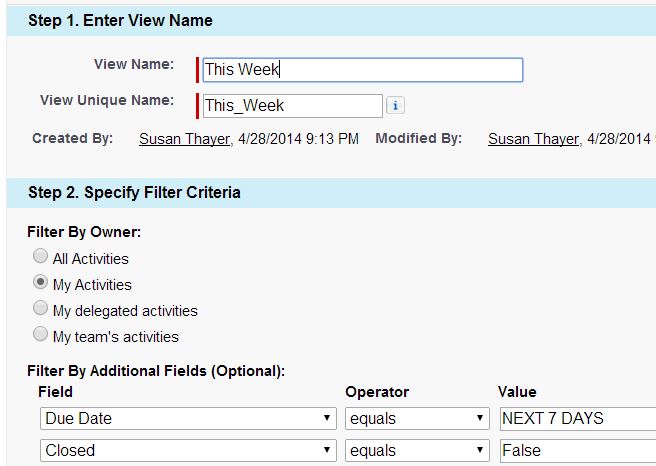This screenshot has width=656, height=466.
Task: Choose the My delegated activities option
Action: [41, 309]
